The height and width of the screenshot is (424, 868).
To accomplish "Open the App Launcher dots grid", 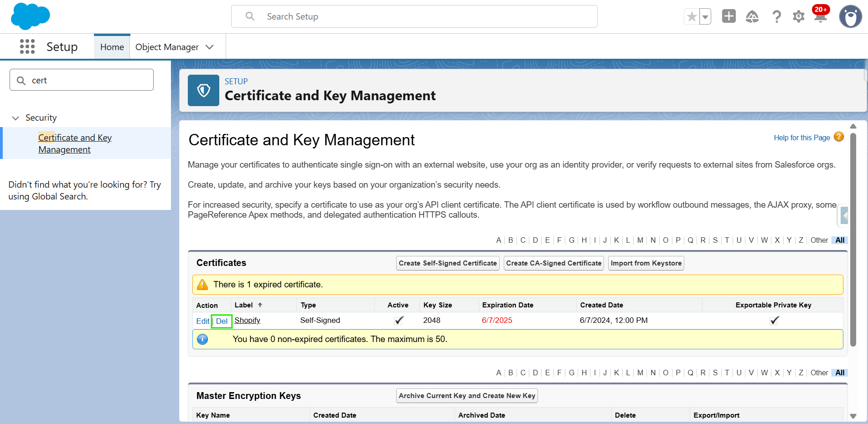I will click(27, 46).
